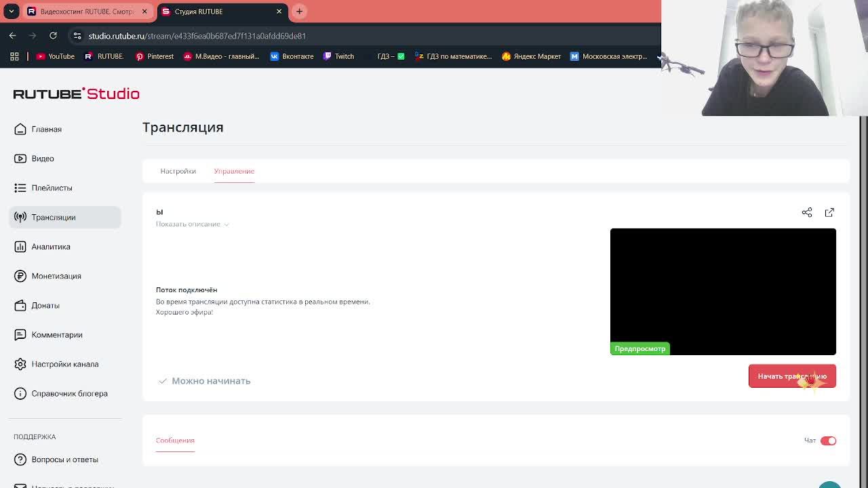Open the М.Видео bookmark
Image resolution: width=868 pixels, height=488 pixels.
222,56
